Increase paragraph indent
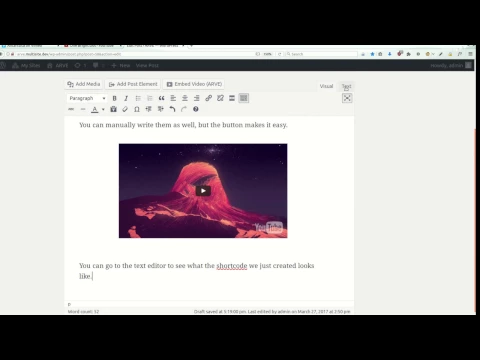The width and height of the screenshot is (480, 360). coord(160,109)
